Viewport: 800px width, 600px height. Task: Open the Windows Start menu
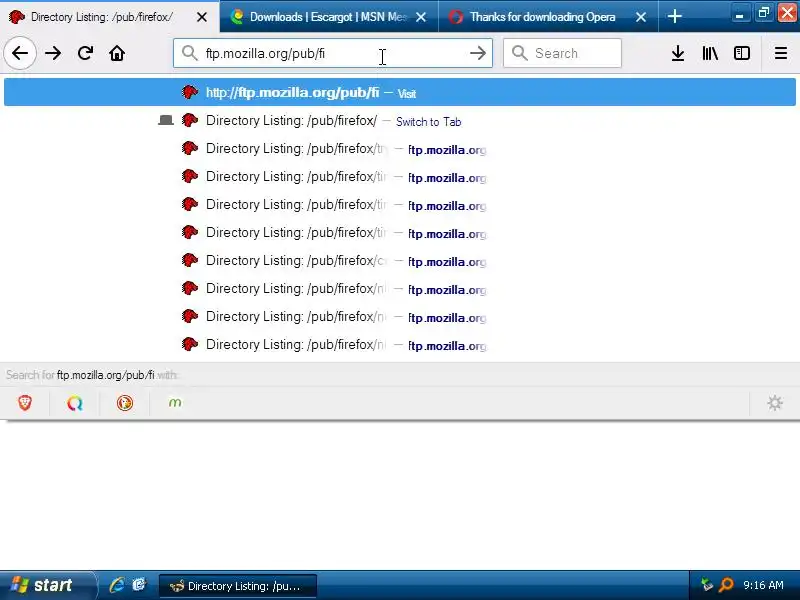point(47,585)
